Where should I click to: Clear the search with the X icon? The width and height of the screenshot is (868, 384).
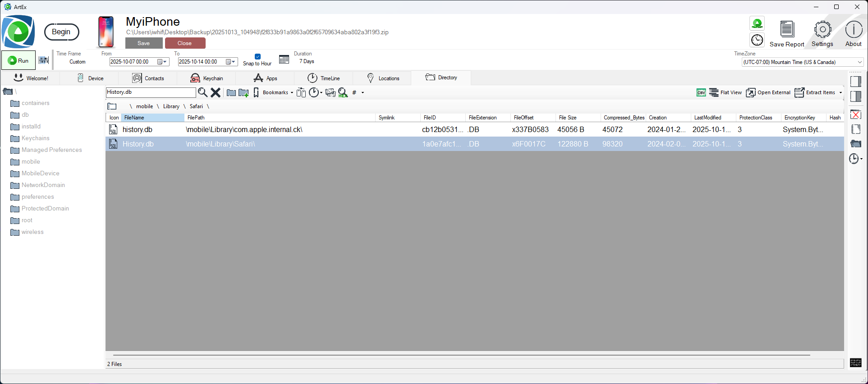pyautogui.click(x=216, y=92)
